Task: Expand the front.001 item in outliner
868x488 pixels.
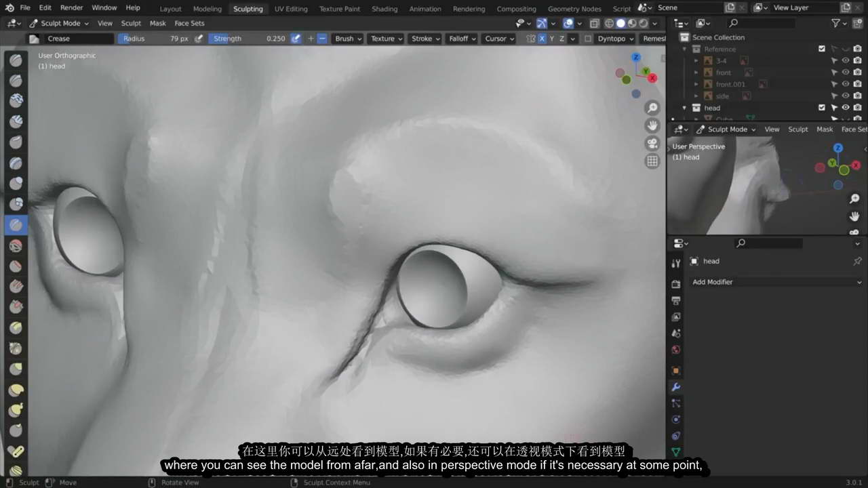Action: point(696,84)
